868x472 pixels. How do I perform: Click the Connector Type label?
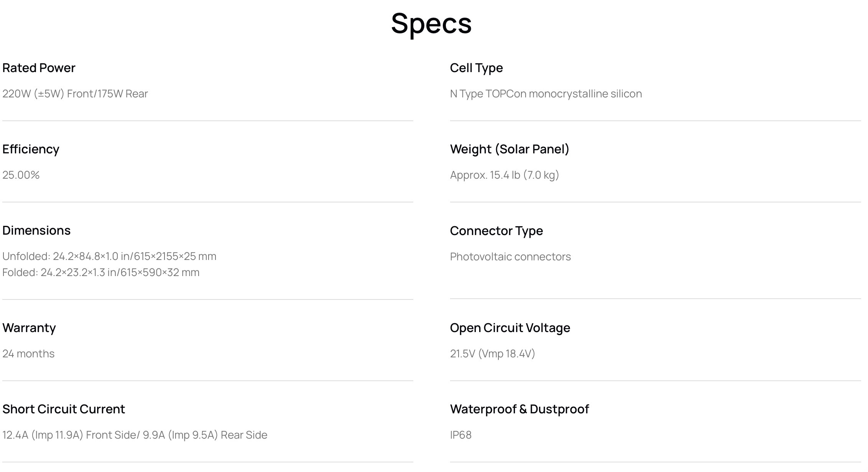pos(496,231)
